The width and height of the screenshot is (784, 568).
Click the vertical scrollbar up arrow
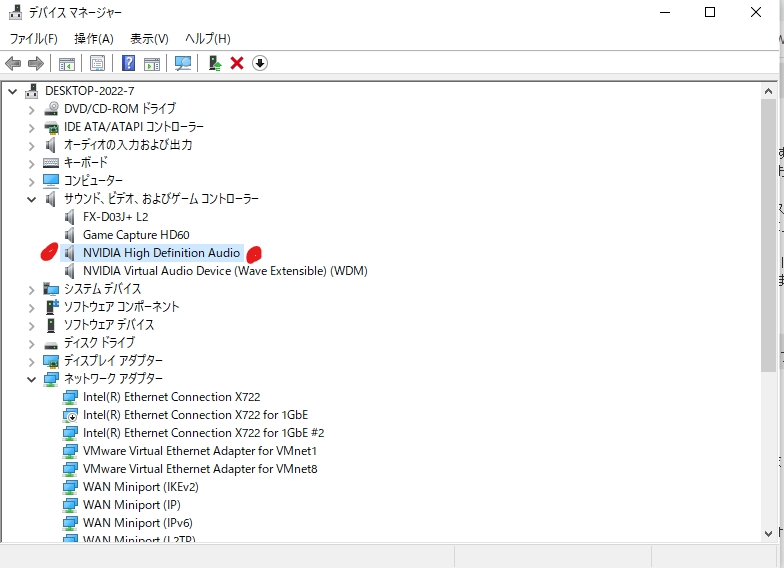[768, 91]
